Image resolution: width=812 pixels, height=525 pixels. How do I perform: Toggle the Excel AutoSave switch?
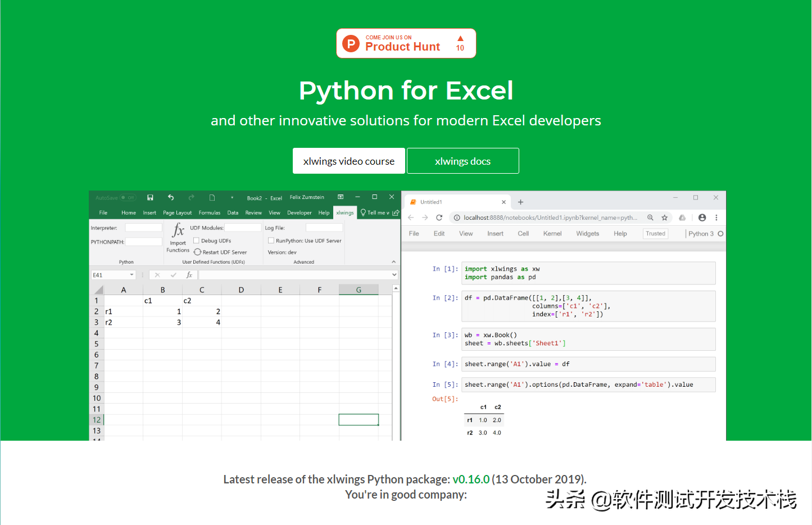point(128,198)
